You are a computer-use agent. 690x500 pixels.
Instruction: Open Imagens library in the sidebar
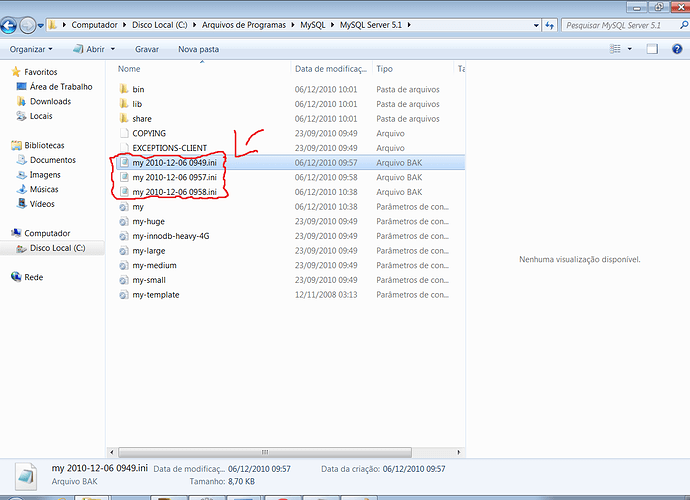[x=45, y=175]
